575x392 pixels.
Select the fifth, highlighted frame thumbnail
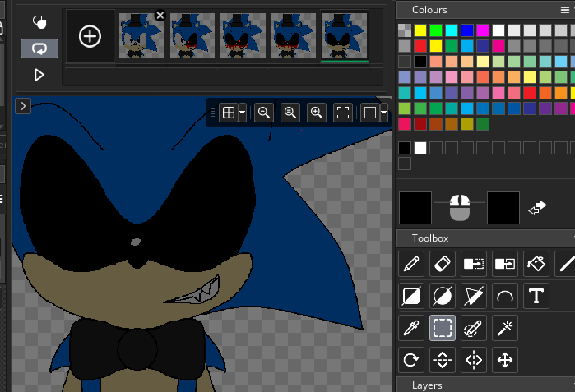345,35
